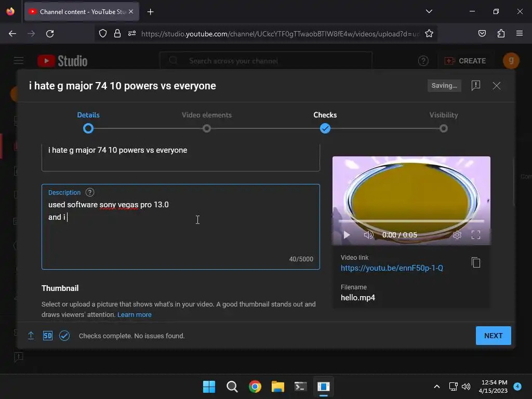Open site permissions icon in address bar

pos(132,34)
